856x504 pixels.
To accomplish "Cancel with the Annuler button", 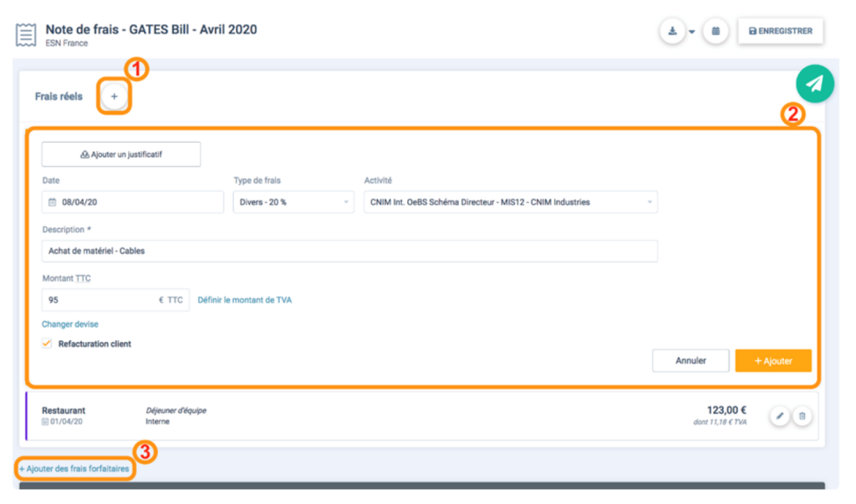I will (690, 360).
